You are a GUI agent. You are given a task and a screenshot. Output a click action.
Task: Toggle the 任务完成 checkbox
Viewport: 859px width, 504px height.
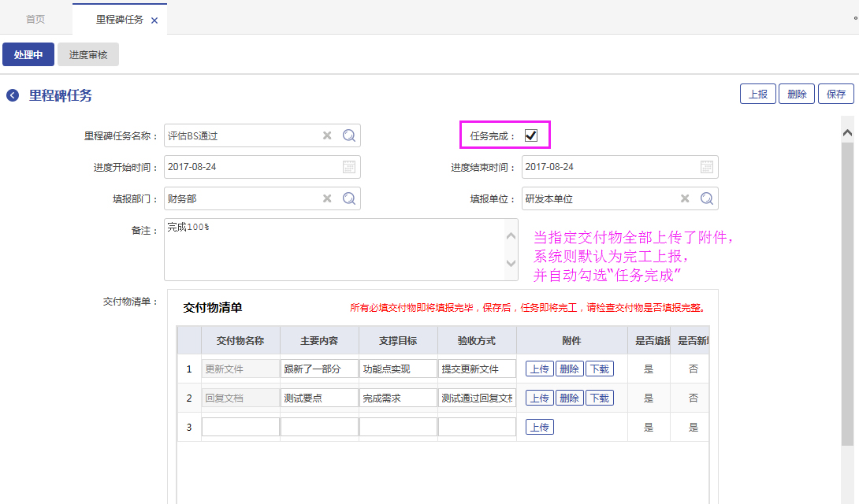pos(531,135)
